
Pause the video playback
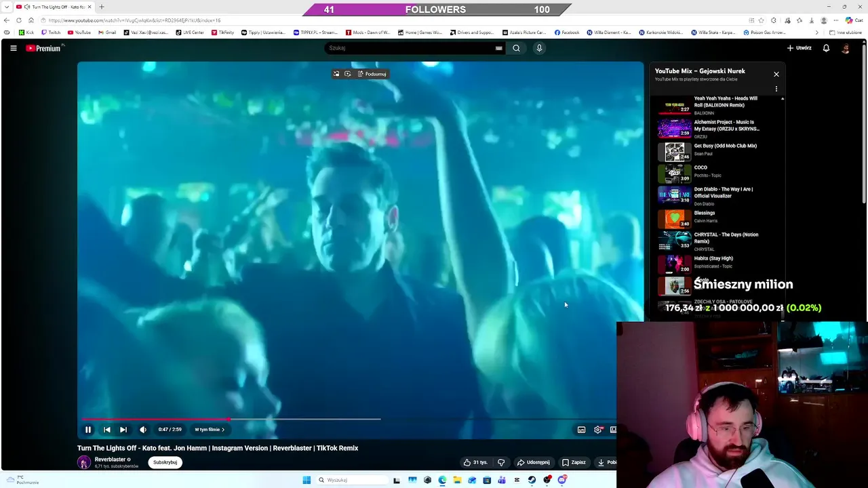coord(88,429)
